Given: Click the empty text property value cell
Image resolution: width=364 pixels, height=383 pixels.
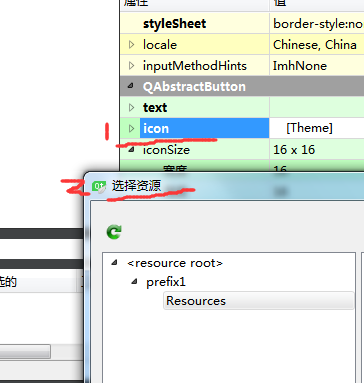Looking at the screenshot, I should pyautogui.click(x=317, y=107).
